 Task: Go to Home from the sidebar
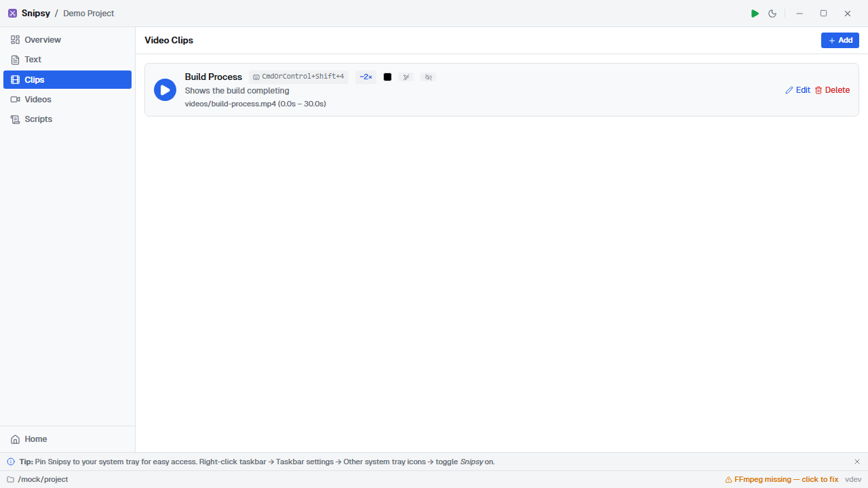click(x=36, y=439)
